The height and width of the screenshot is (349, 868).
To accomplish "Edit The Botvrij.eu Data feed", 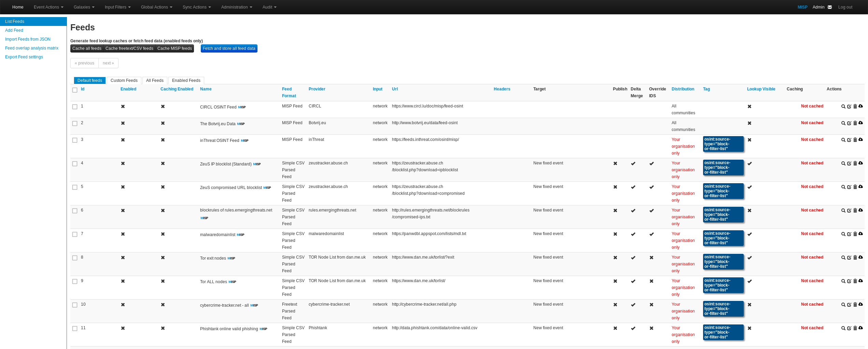I will tap(849, 123).
